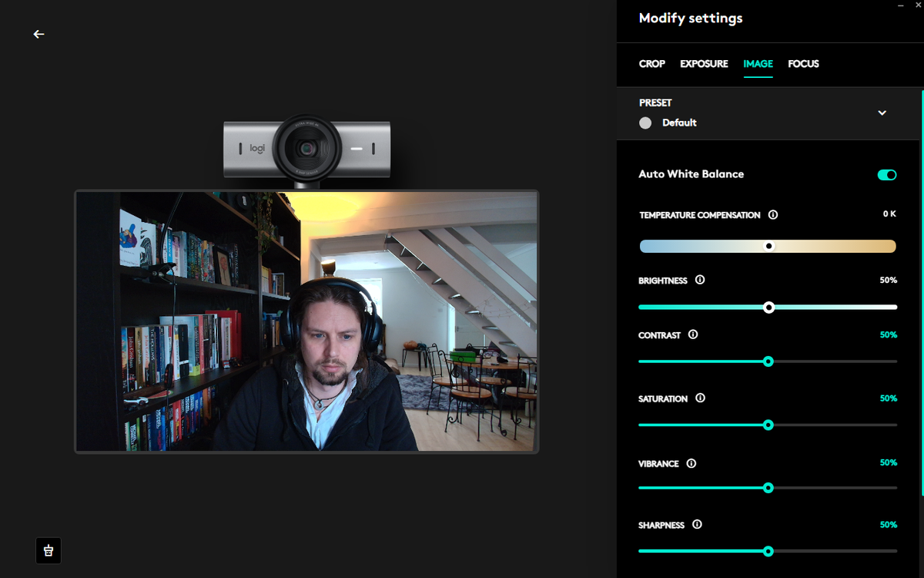Switch to the EXPOSURE tab
The height and width of the screenshot is (578, 924).
[x=704, y=64]
